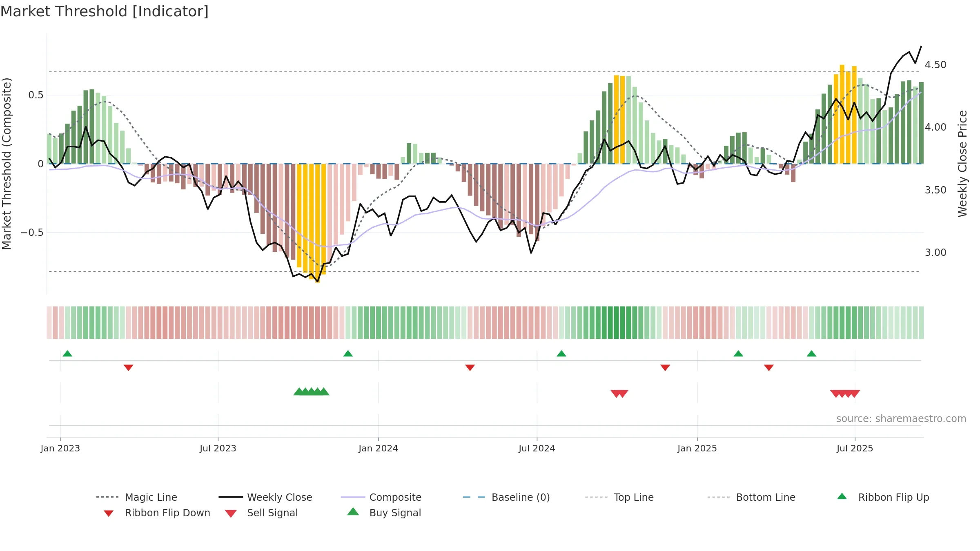This screenshot has width=980, height=551.
Task: Click the 0.5 tick on the left axis
Action: (x=36, y=95)
